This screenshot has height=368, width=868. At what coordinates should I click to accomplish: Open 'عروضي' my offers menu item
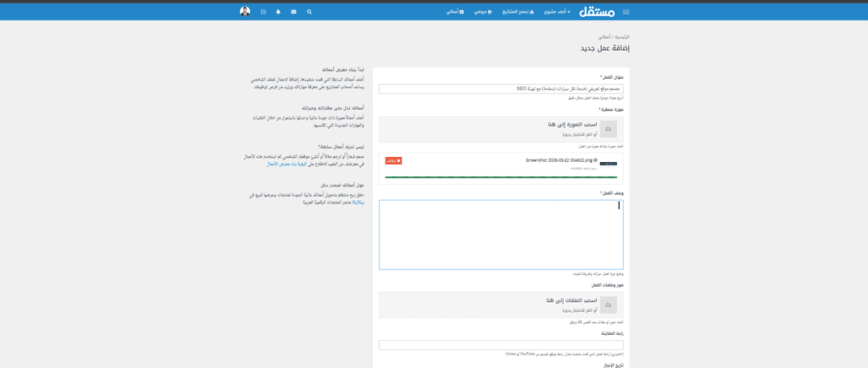(x=482, y=12)
